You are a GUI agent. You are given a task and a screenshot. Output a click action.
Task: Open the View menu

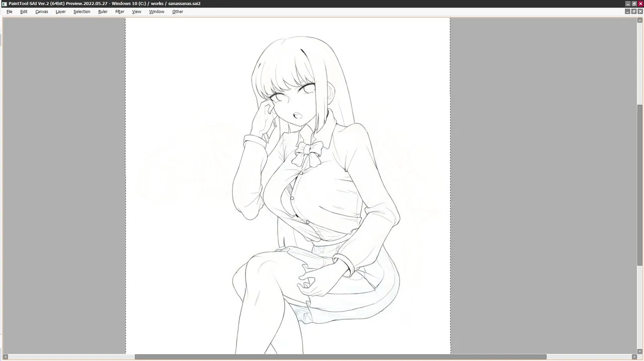[136, 12]
